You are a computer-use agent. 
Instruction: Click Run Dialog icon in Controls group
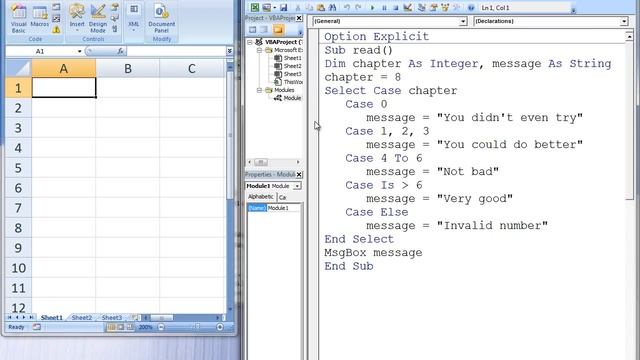[115, 29]
